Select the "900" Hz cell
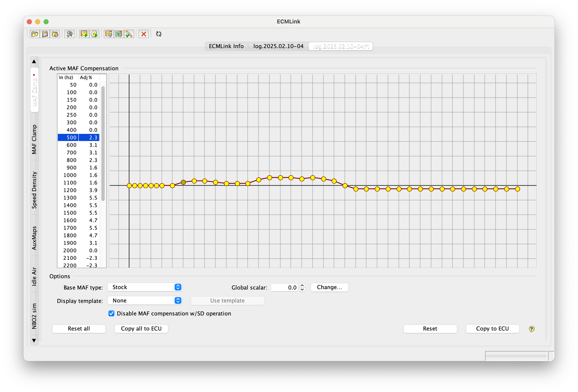 (x=68, y=168)
